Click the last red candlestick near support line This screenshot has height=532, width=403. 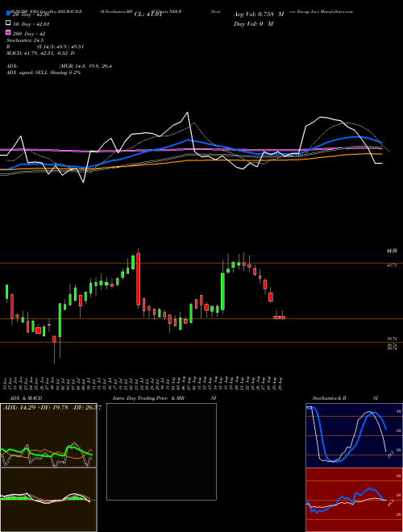pos(282,316)
